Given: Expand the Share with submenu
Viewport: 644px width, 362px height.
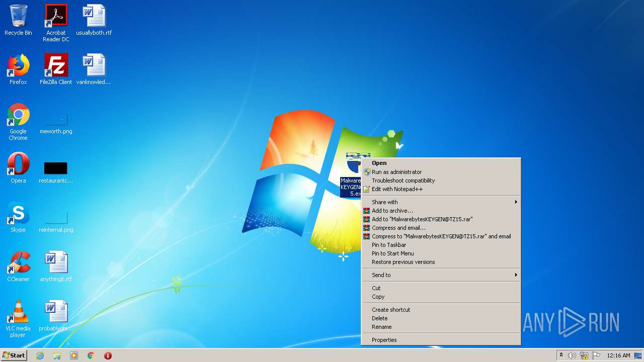Looking at the screenshot, I should [x=441, y=202].
